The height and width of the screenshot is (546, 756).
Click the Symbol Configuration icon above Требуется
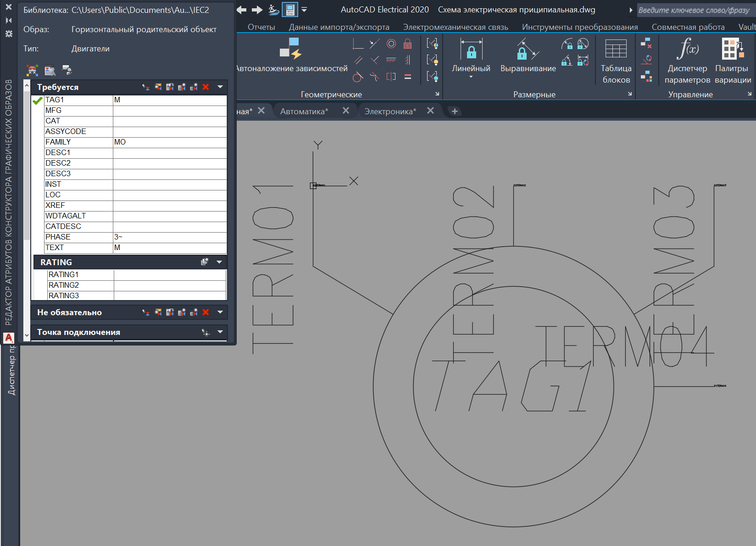(x=32, y=70)
